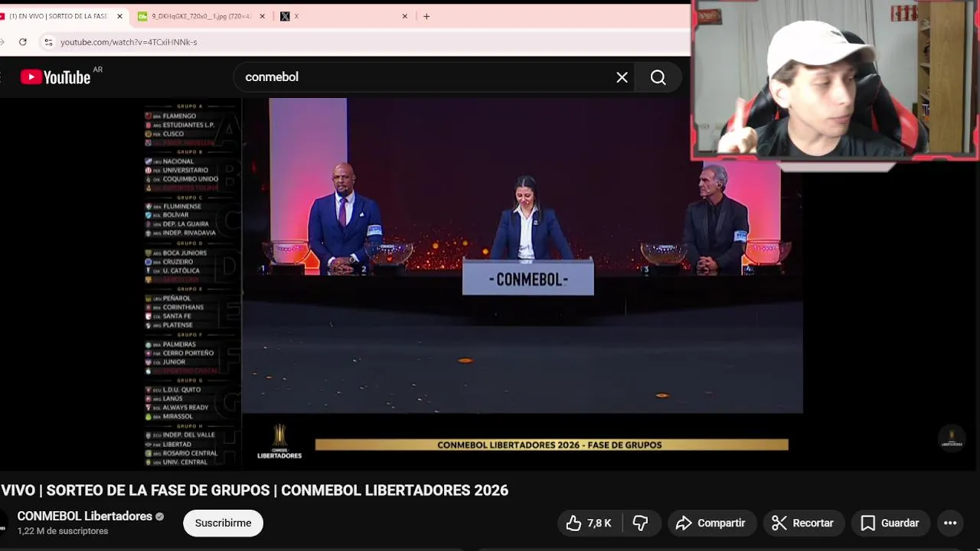Click the 1,22 M de suscriptores text

[x=63, y=531]
